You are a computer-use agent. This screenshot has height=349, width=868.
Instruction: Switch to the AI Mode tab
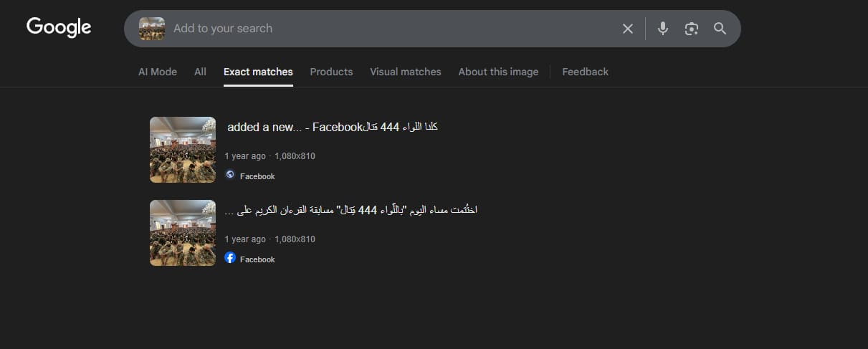[158, 72]
